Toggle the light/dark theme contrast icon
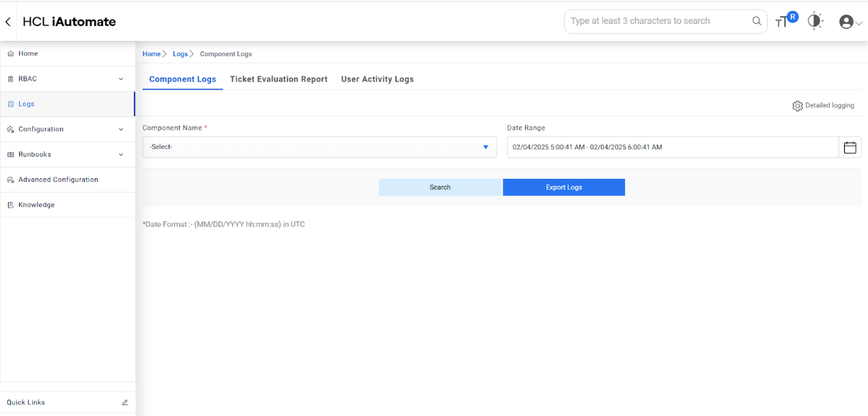This screenshot has width=868, height=416. tap(815, 21)
